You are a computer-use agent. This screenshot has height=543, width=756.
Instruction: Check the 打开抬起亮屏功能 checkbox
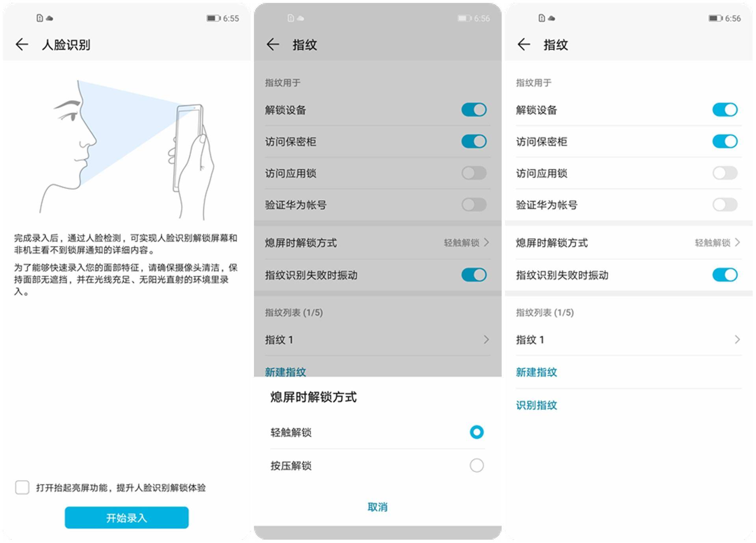click(22, 487)
